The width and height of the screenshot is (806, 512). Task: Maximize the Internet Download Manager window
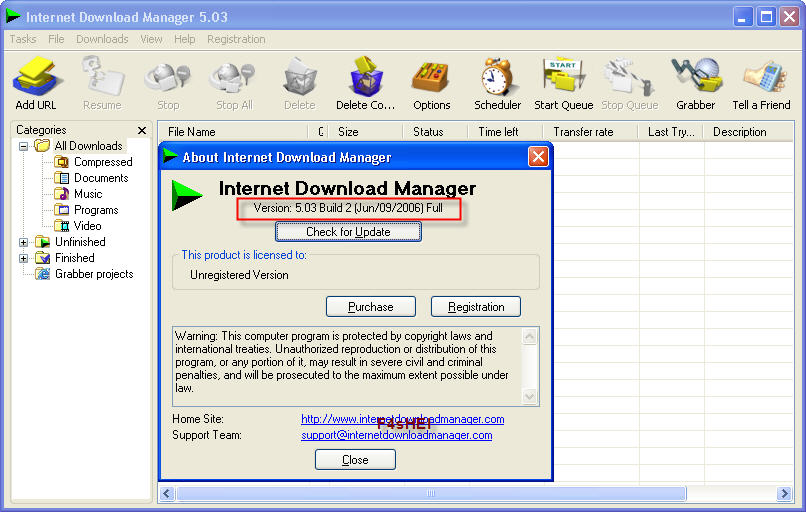point(765,17)
